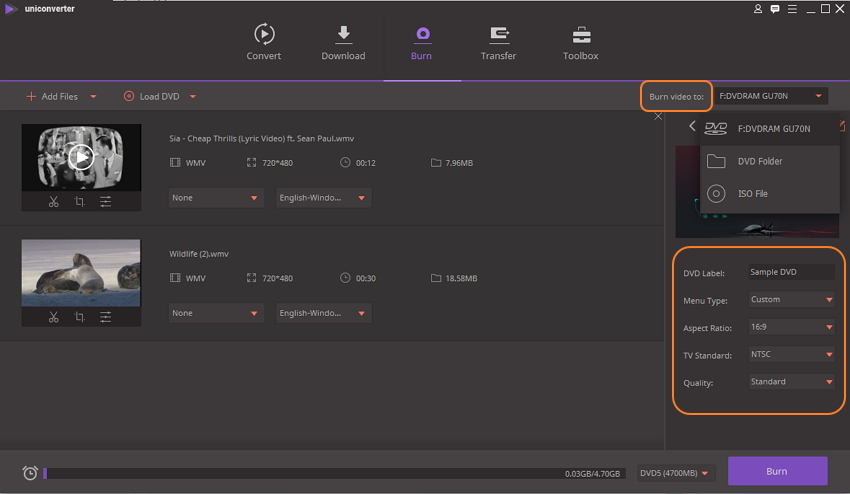Open the DVD5 (4700MB) disc size dropdown
This screenshot has width=850, height=494.
pyautogui.click(x=675, y=473)
